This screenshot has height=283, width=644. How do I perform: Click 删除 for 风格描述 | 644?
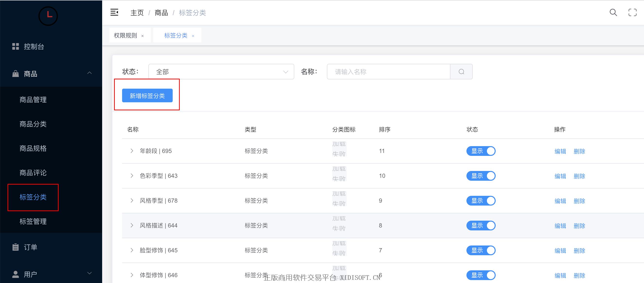click(x=579, y=226)
